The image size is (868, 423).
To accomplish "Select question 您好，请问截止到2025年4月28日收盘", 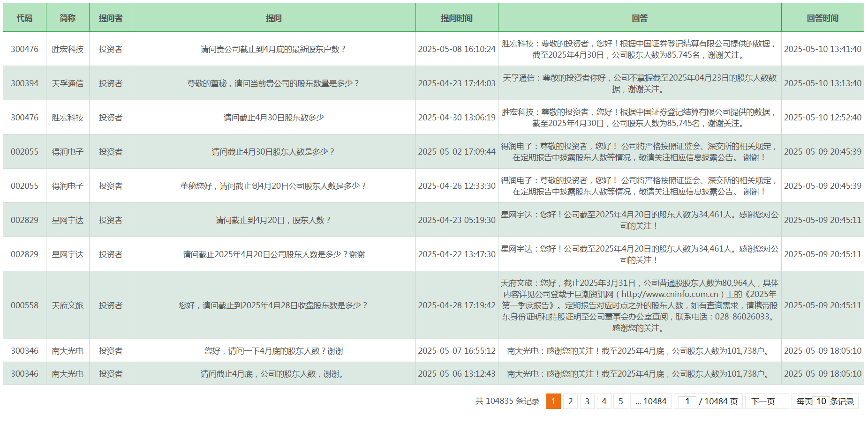I will [274, 305].
